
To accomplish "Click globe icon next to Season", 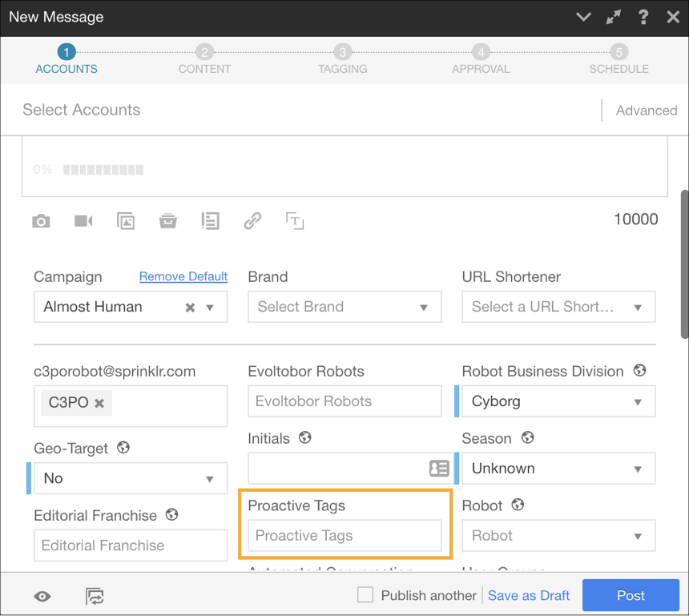I will pos(528,437).
